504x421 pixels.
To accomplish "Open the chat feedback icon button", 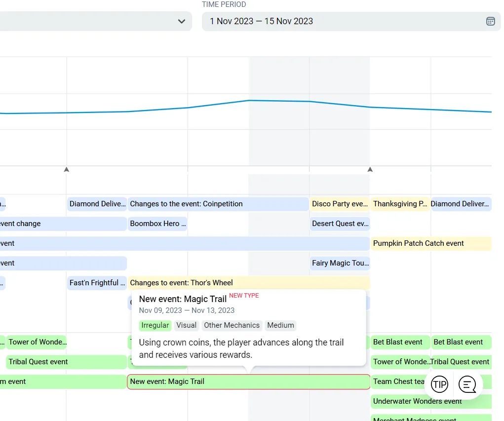I will click(x=467, y=384).
